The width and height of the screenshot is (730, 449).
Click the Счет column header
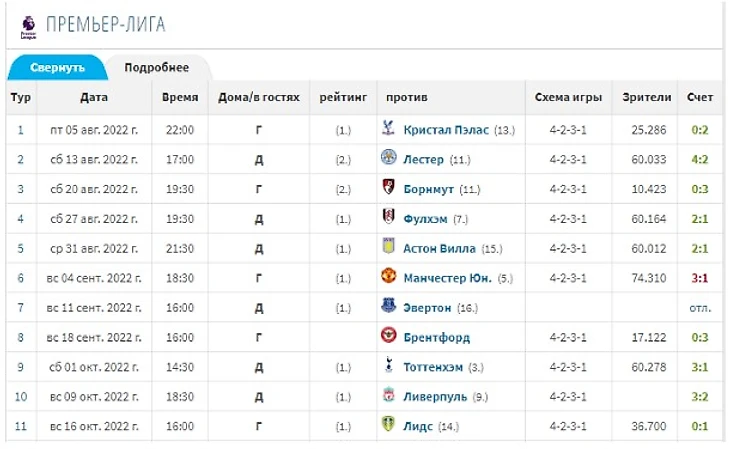(700, 98)
